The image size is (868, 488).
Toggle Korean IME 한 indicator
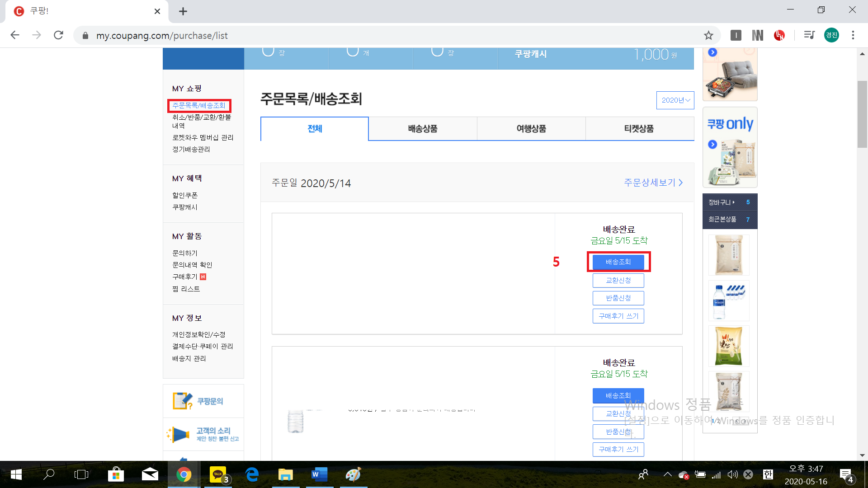[x=768, y=474]
